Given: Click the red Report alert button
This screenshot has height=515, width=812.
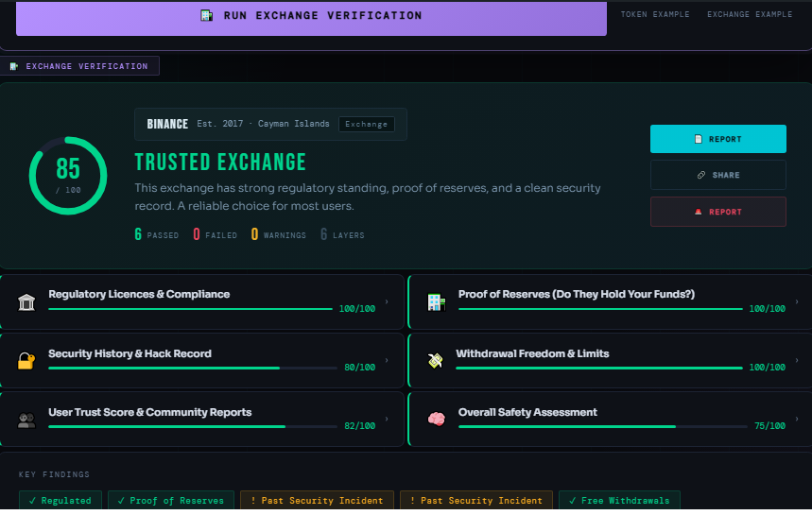Looking at the screenshot, I should tap(718, 212).
